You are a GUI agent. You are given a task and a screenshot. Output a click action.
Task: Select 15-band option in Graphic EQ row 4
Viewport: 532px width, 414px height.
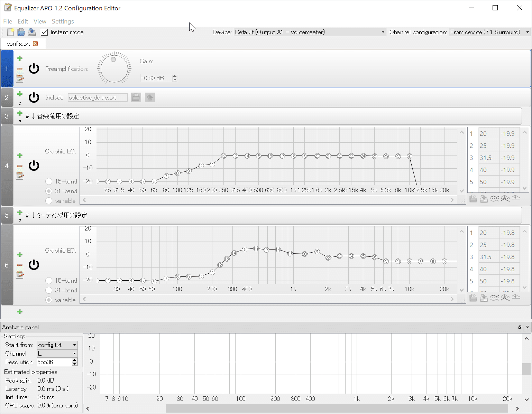[x=49, y=181]
